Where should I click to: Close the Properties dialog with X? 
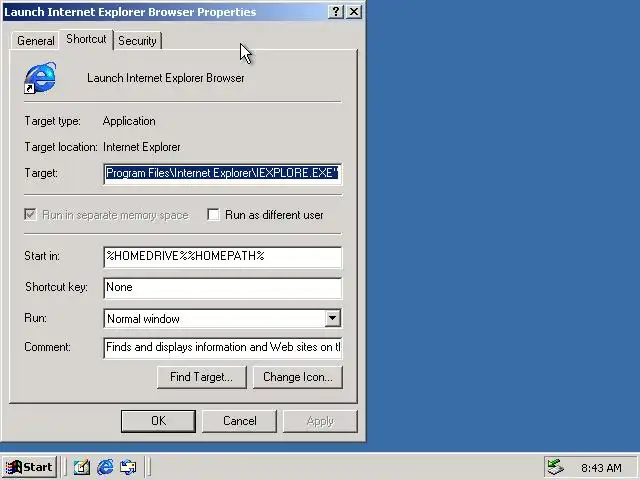354,11
